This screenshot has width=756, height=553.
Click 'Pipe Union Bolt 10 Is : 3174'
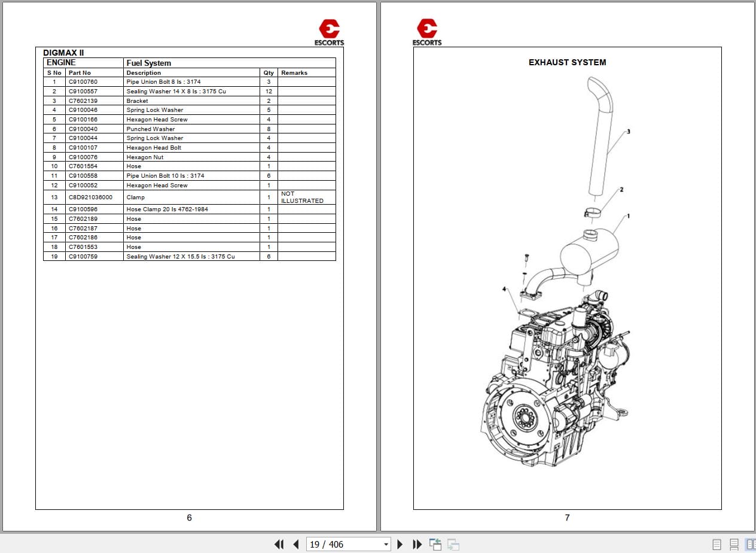[x=165, y=175]
